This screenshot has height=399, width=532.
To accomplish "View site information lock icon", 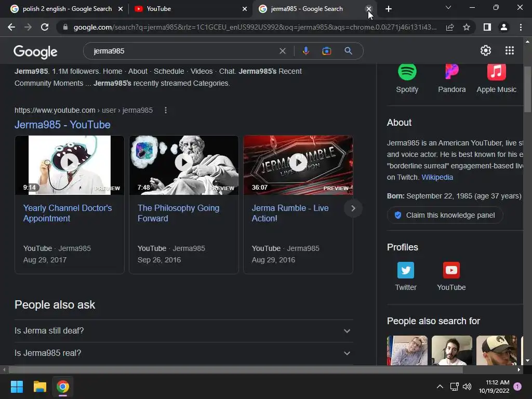I will click(x=65, y=27).
